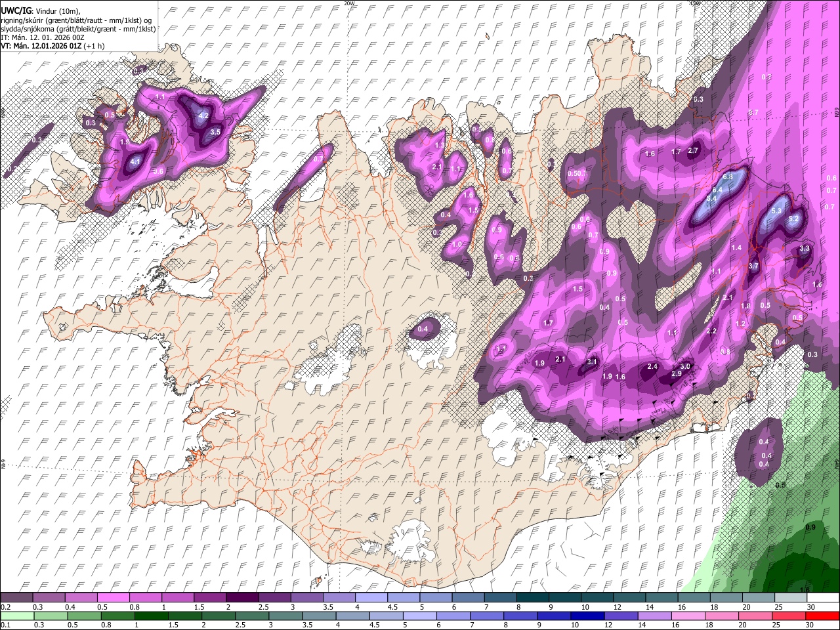Image resolution: width=840 pixels, height=630 pixels.
Task: Click the 2.7 value in the northeast
Action: click(x=694, y=151)
